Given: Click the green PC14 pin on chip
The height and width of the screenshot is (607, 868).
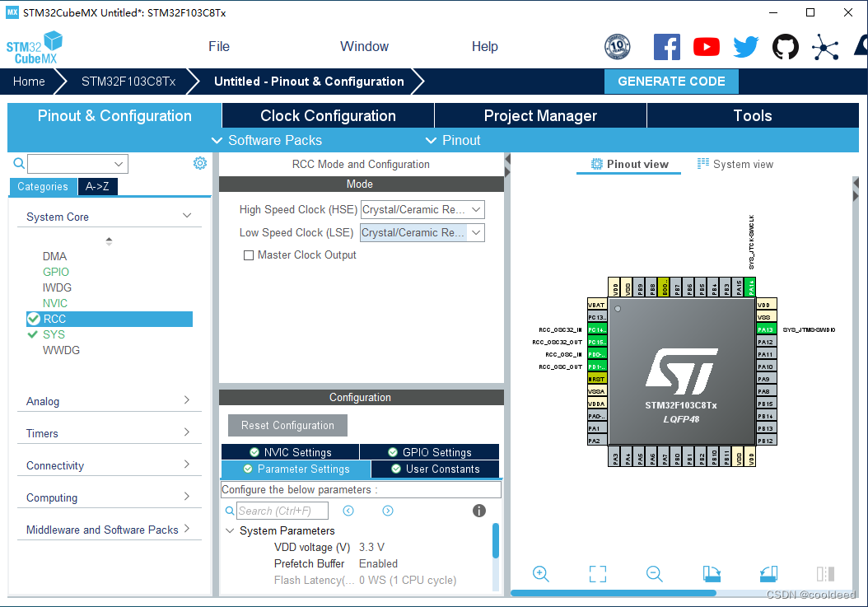Looking at the screenshot, I should pyautogui.click(x=597, y=329).
